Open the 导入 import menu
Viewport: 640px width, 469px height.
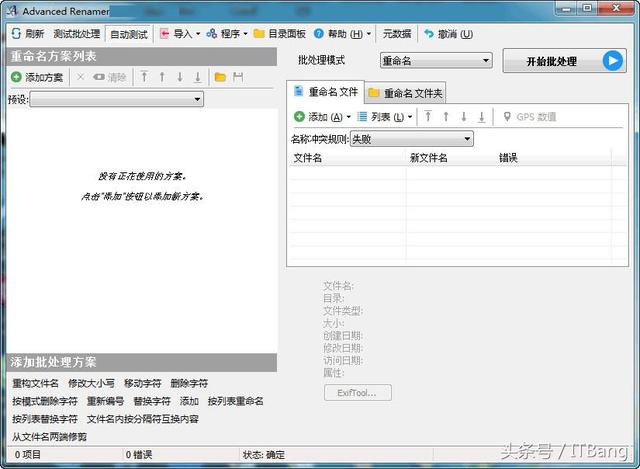[x=180, y=33]
